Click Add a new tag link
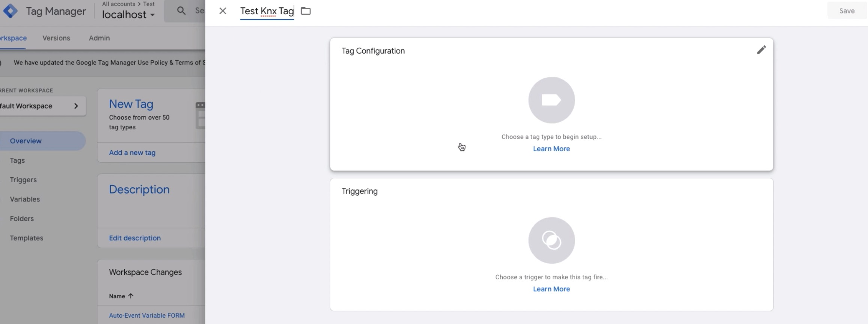868x324 pixels. click(x=132, y=153)
